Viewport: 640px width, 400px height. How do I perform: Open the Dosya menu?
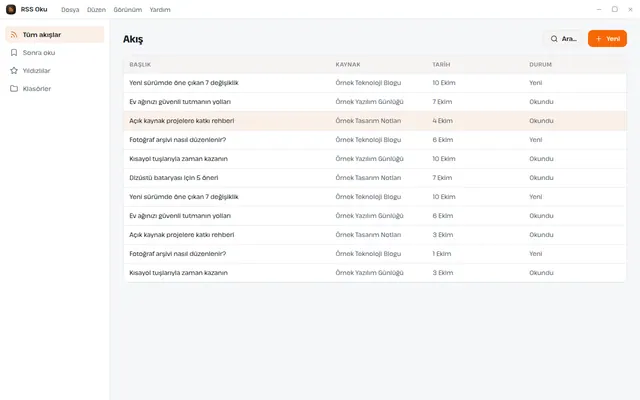[x=70, y=9]
